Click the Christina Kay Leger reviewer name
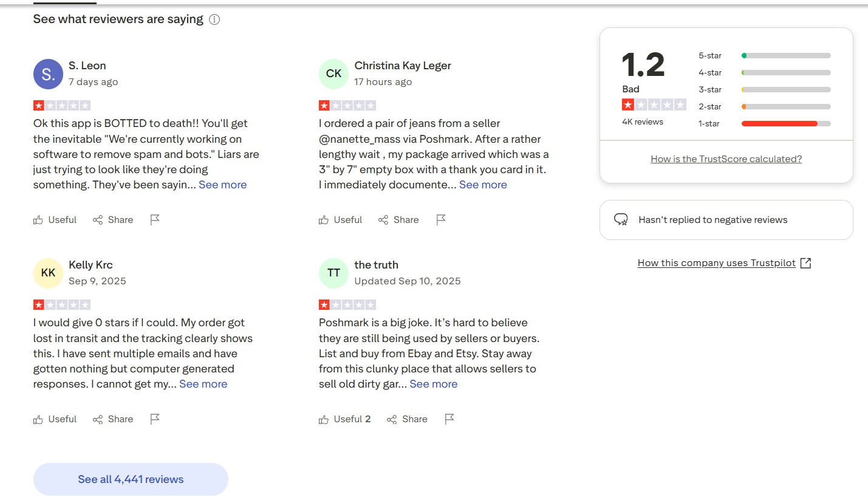This screenshot has height=500, width=868. [x=403, y=66]
